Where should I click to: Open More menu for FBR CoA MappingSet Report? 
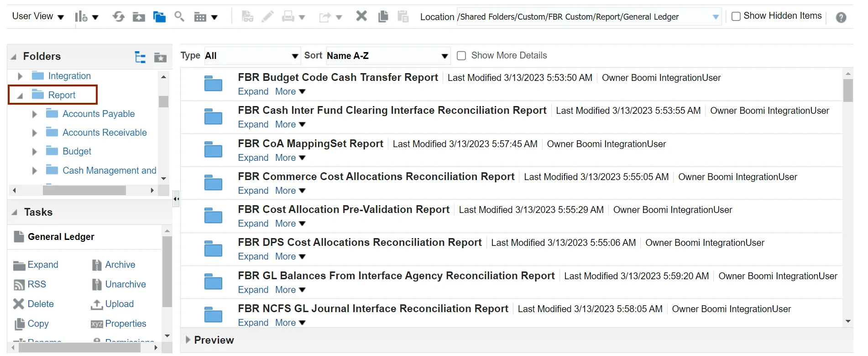click(290, 158)
